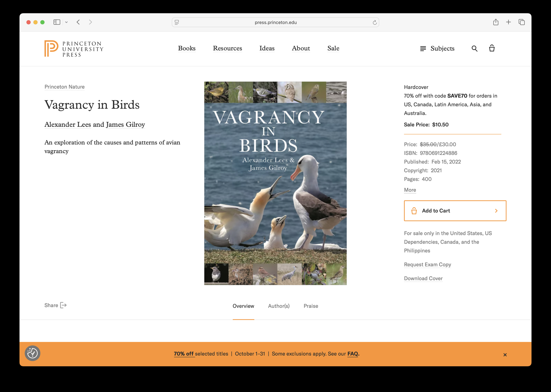This screenshot has height=392, width=551.
Task: Switch to the Praise tab
Action: click(310, 306)
